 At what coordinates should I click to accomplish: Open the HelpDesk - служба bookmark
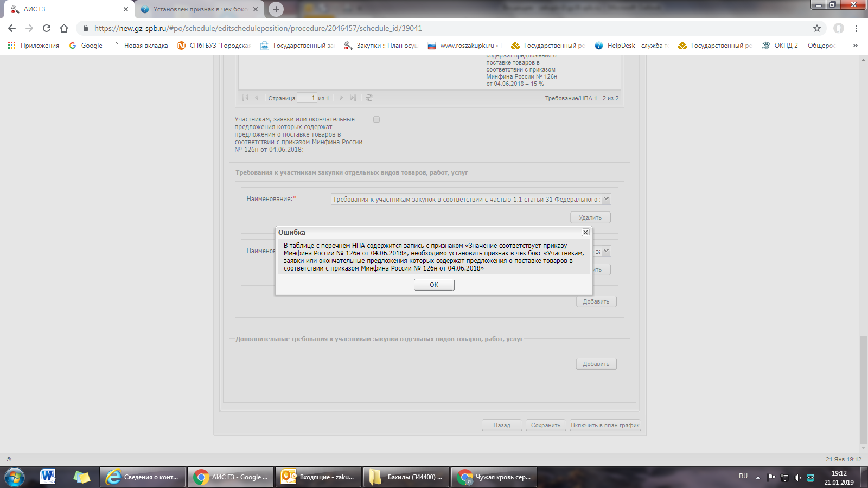pyautogui.click(x=632, y=46)
